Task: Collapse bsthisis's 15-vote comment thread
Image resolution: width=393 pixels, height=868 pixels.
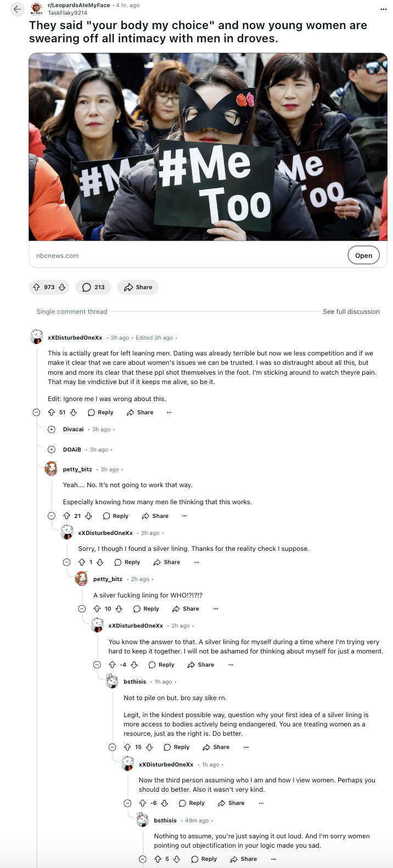Action: tap(113, 747)
